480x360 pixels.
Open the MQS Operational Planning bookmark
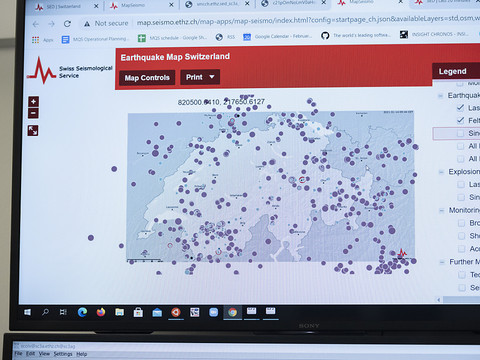pos(95,39)
